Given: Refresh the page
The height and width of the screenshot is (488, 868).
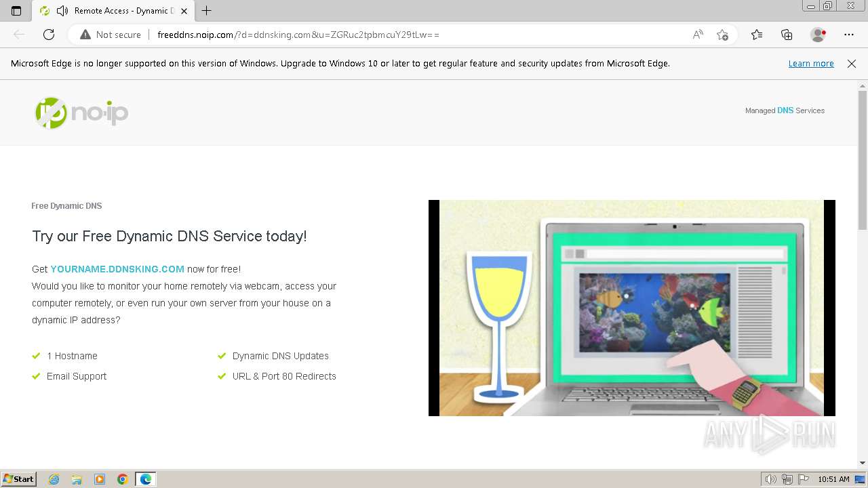Looking at the screenshot, I should [49, 35].
